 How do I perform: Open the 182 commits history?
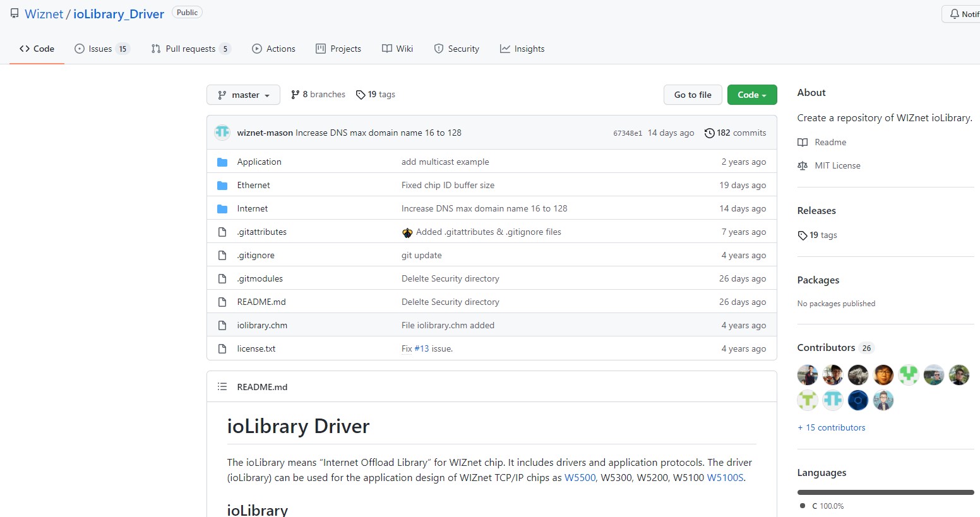tap(735, 133)
